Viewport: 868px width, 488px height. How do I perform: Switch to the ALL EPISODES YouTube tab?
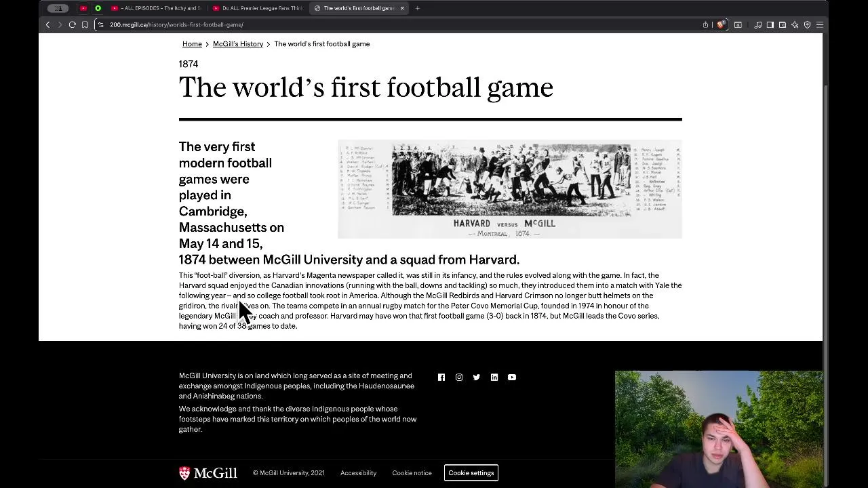tap(156, 8)
